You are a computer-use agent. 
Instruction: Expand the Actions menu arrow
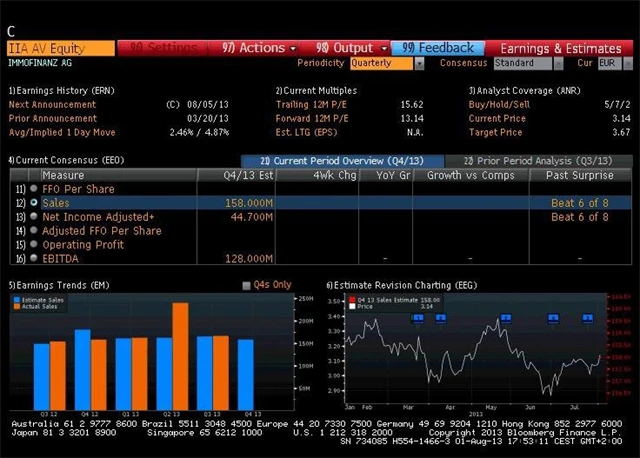click(293, 49)
